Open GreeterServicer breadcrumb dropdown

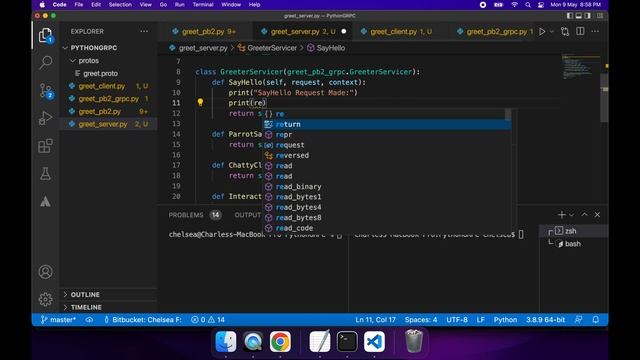coord(267,48)
